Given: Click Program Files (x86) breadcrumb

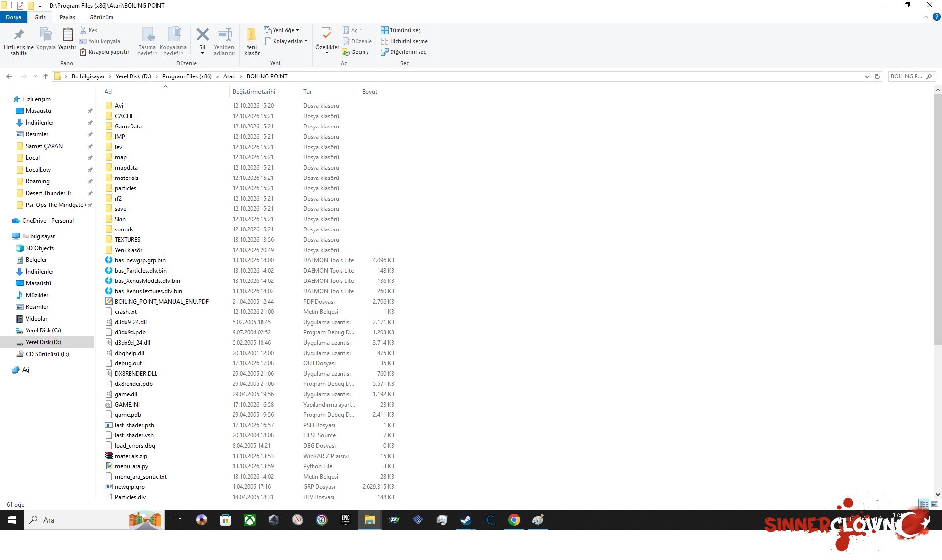Looking at the screenshot, I should pos(187,76).
